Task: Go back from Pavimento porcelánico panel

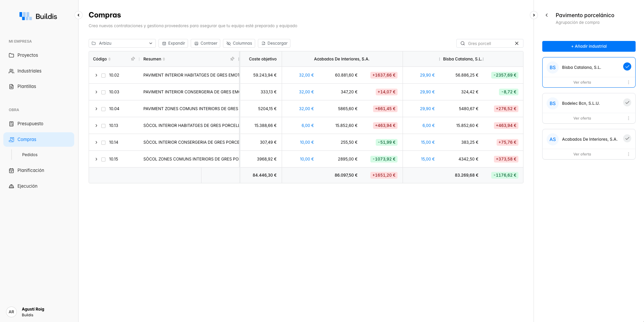Action: 547,15
